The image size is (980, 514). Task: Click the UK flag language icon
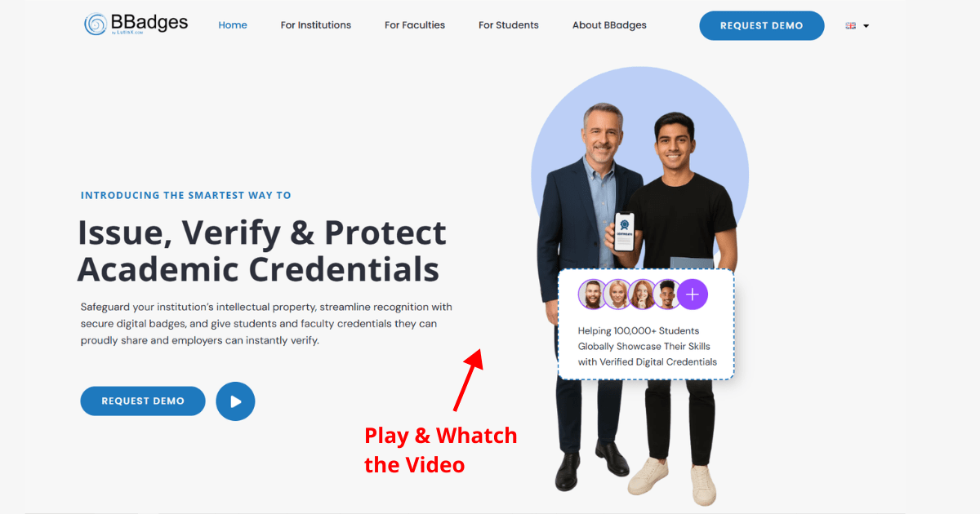[850, 25]
